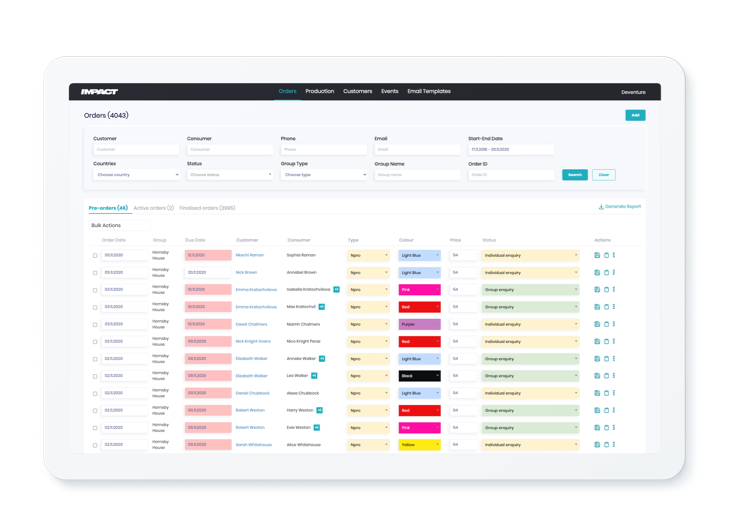Viewport: 730px width, 530px height.
Task: Open more actions for Sophia Raman row
Action: [614, 255]
